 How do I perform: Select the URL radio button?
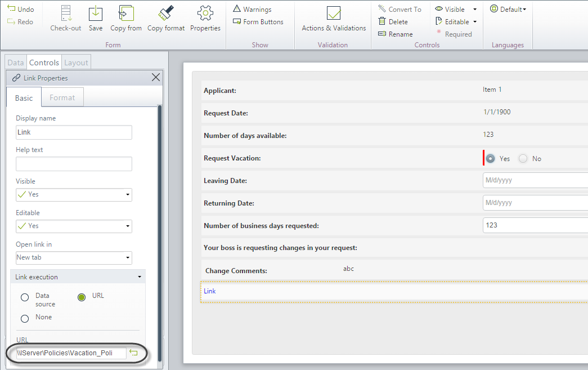(82, 297)
